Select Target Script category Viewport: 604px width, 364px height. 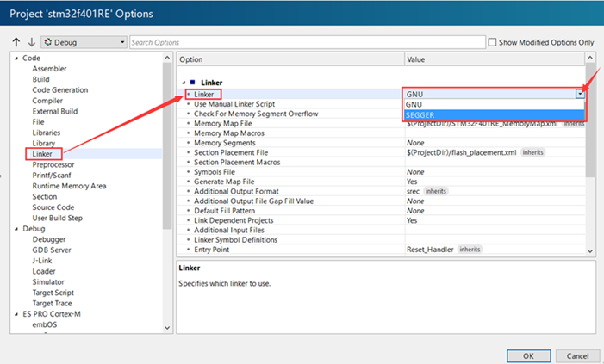[53, 293]
